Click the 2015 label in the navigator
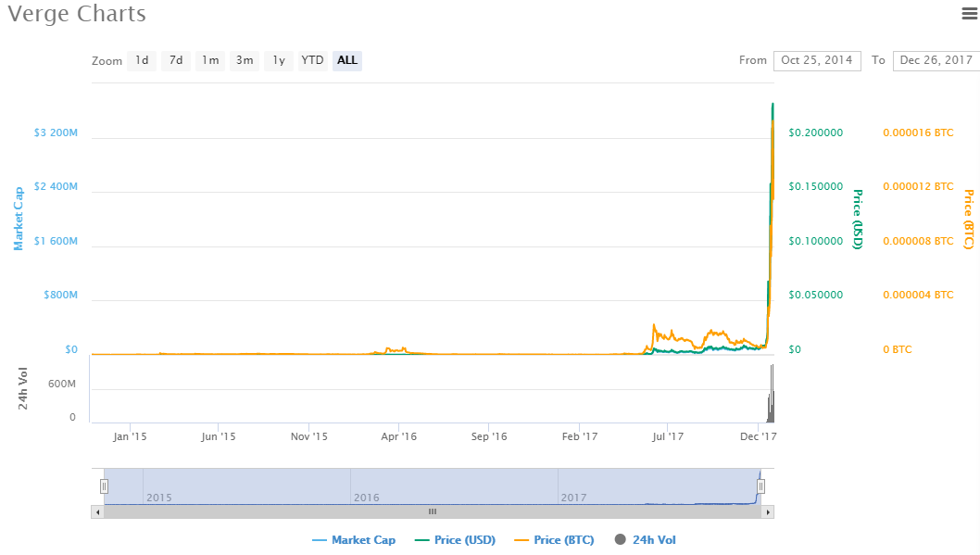Image resolution: width=980 pixels, height=555 pixels. point(158,498)
